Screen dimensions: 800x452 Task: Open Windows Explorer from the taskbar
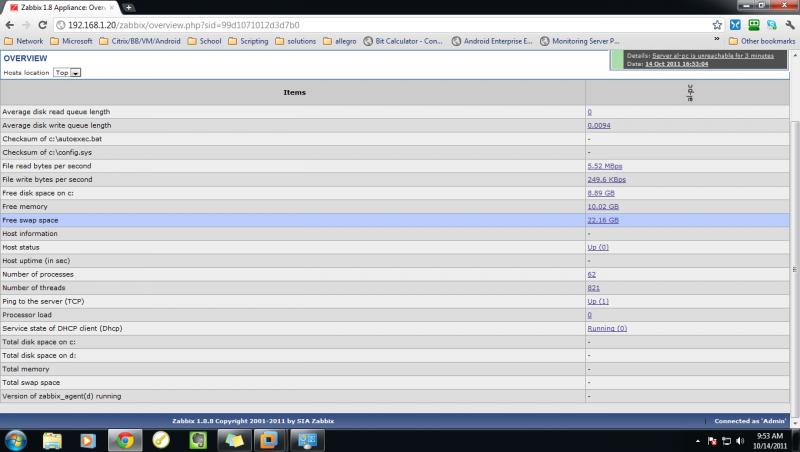(52, 440)
